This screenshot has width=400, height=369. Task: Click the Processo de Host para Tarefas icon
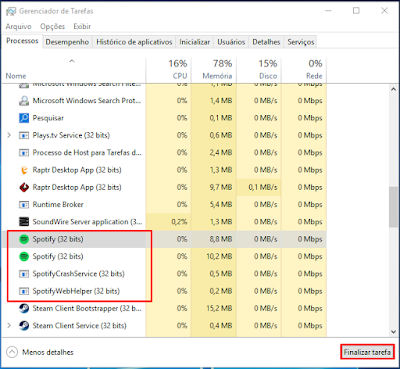tap(24, 153)
